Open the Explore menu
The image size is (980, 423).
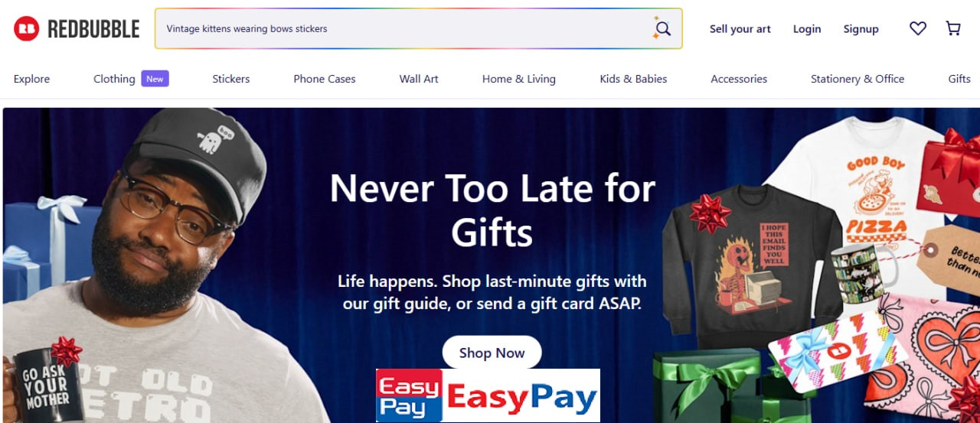point(31,79)
